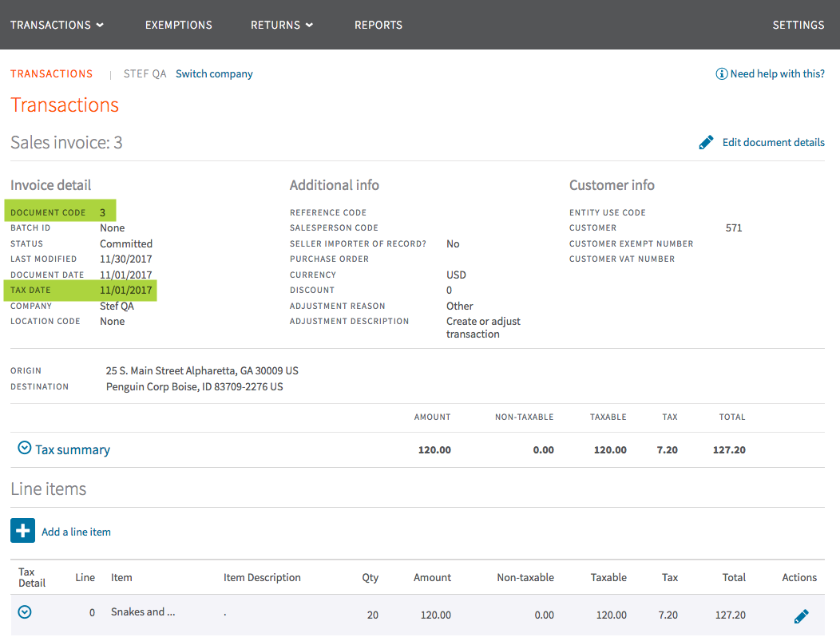Click the STEF QA company name
This screenshot has width=840, height=641.
pos(145,74)
